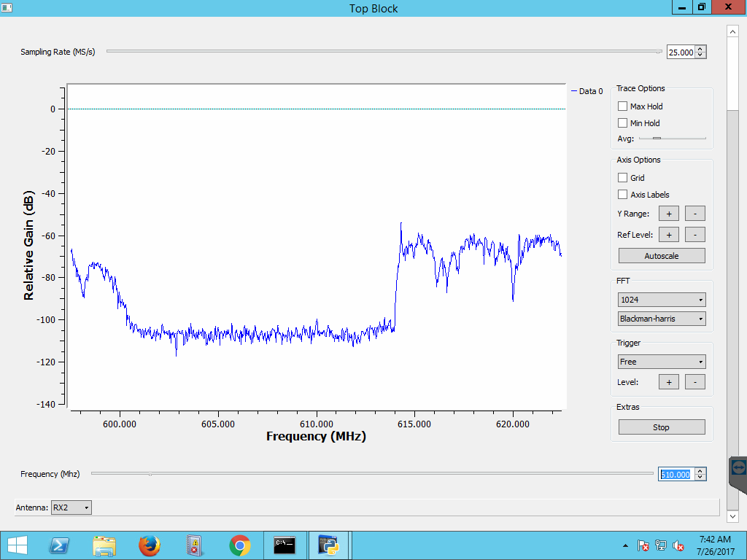Toggle the Grid checkbox
Screen dimensions: 747x560
622,178
